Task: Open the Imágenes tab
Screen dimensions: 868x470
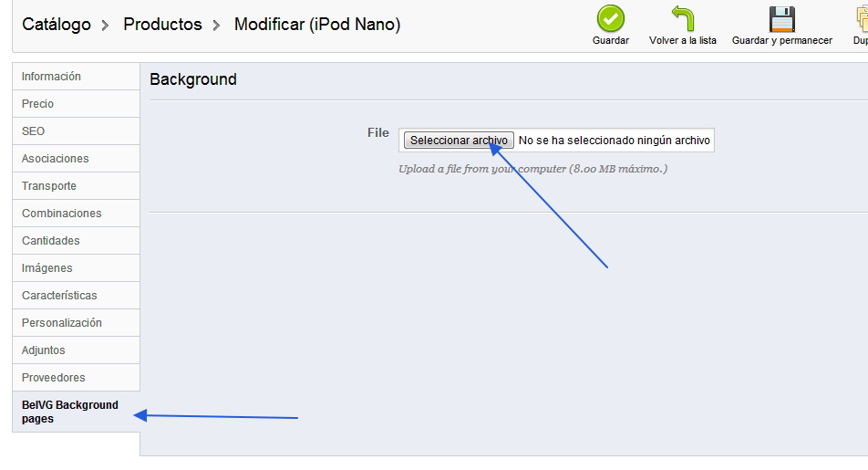Action: [47, 268]
